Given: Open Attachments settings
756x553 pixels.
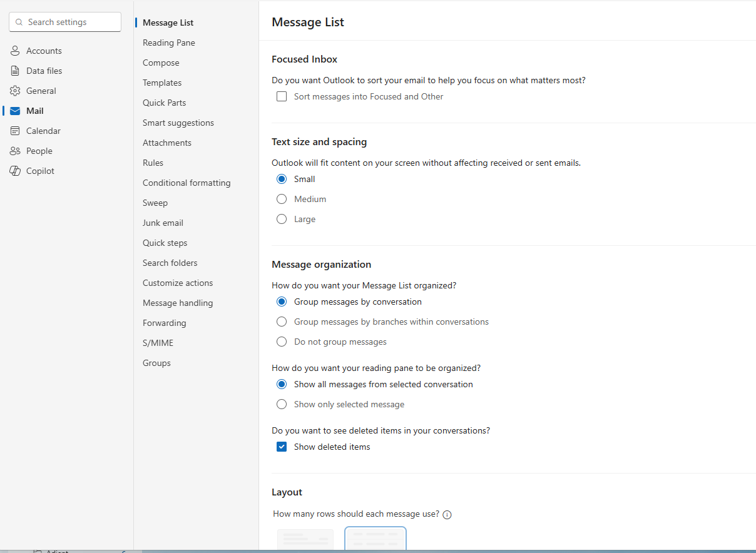Looking at the screenshot, I should tap(167, 143).
